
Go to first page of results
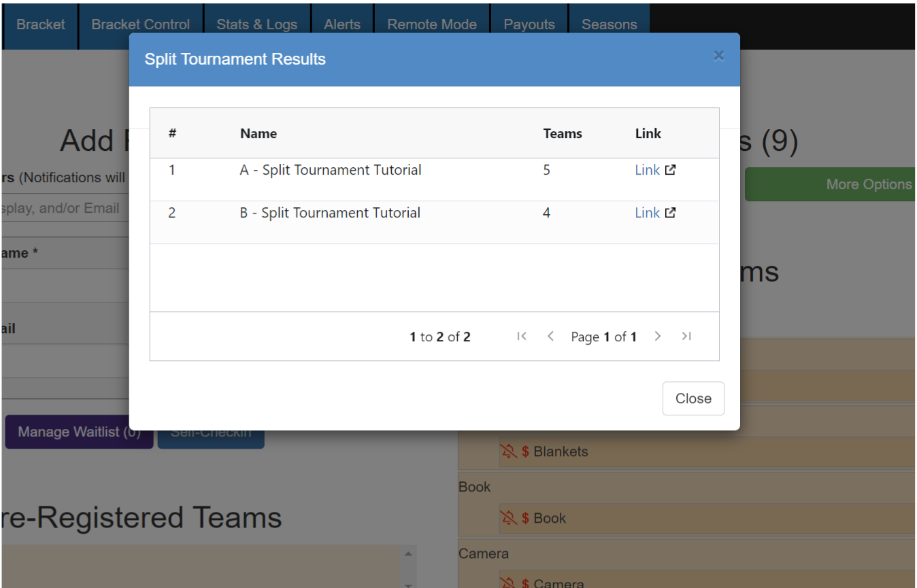coord(522,336)
